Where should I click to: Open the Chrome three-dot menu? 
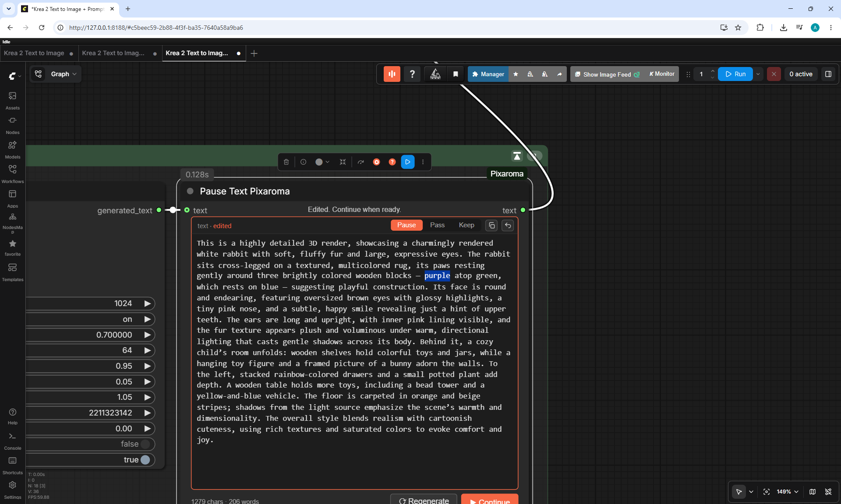[831, 28]
